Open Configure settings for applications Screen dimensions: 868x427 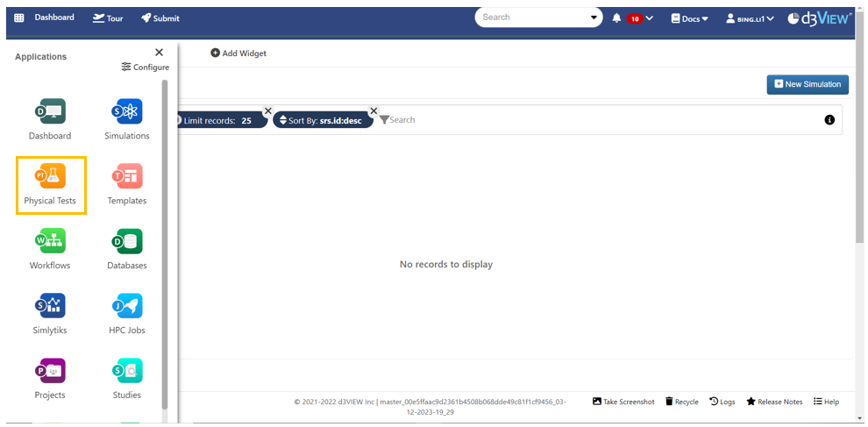click(146, 67)
